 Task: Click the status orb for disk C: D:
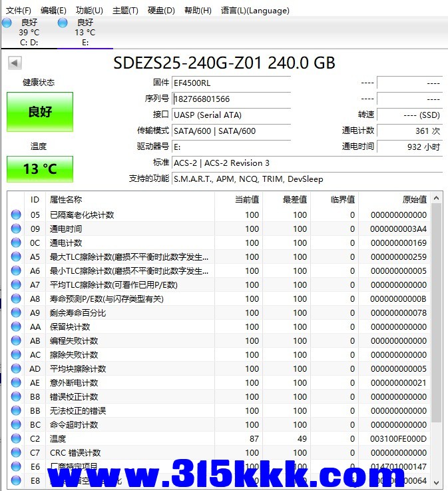click(7, 23)
